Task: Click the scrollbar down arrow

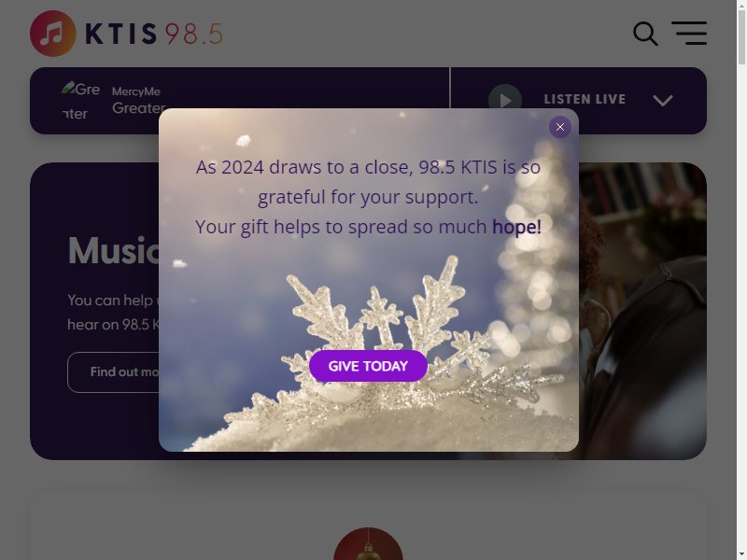Action: (741, 555)
